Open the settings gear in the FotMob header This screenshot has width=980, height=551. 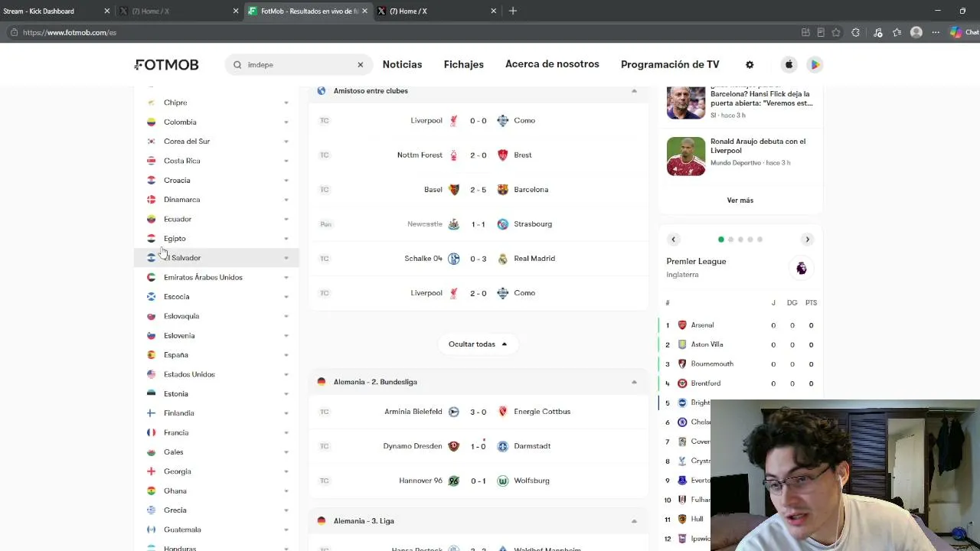click(750, 65)
